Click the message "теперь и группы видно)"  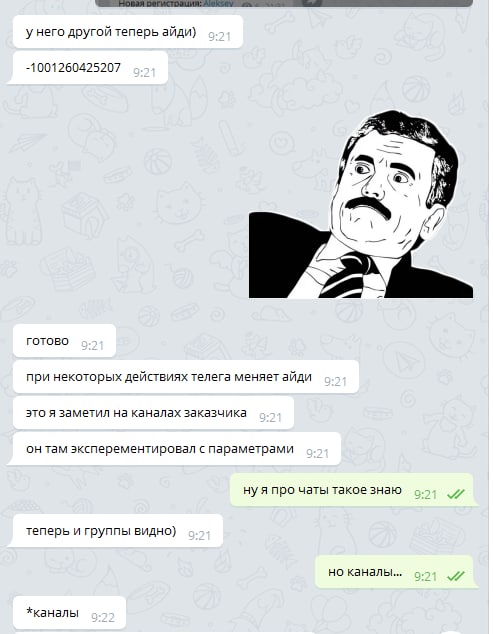pyautogui.click(x=116, y=531)
